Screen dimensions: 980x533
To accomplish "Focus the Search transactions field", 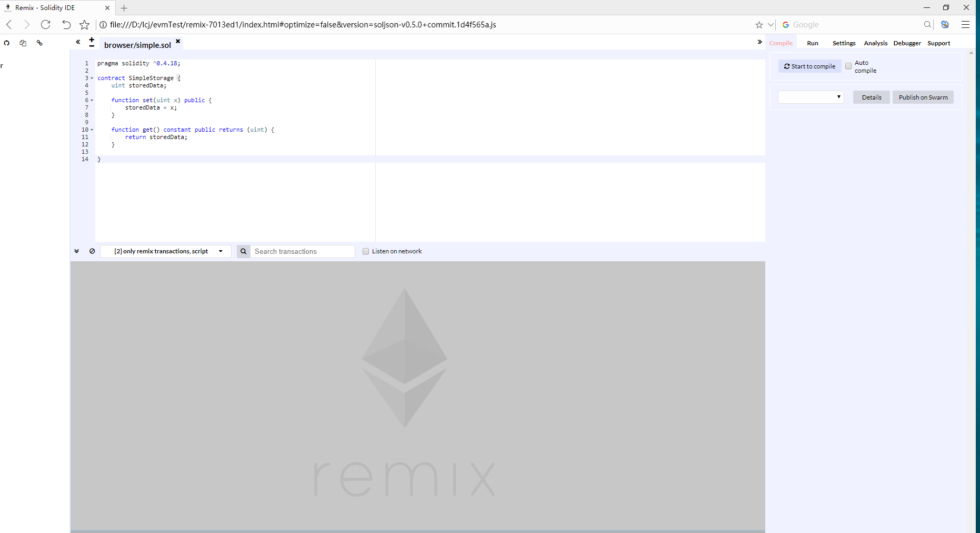I will point(302,251).
